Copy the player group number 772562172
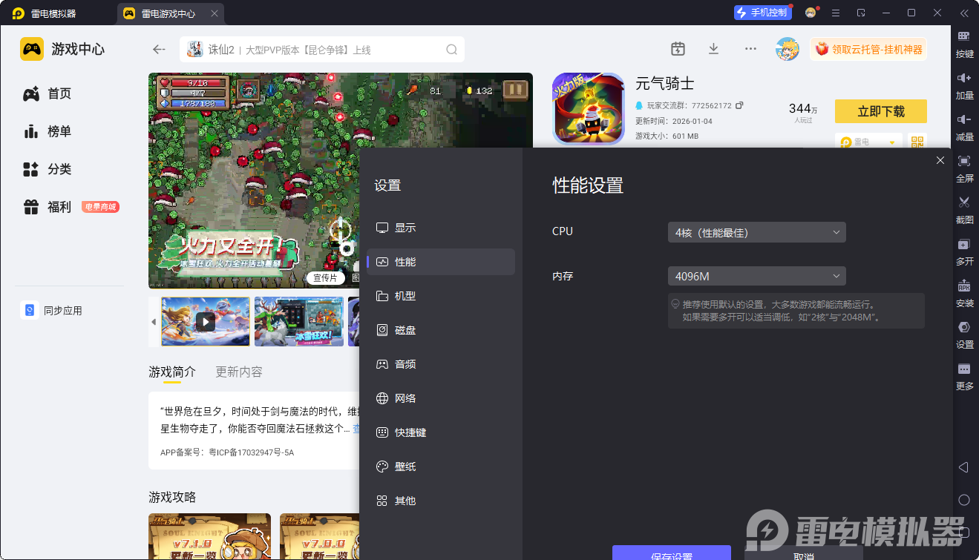 point(739,105)
